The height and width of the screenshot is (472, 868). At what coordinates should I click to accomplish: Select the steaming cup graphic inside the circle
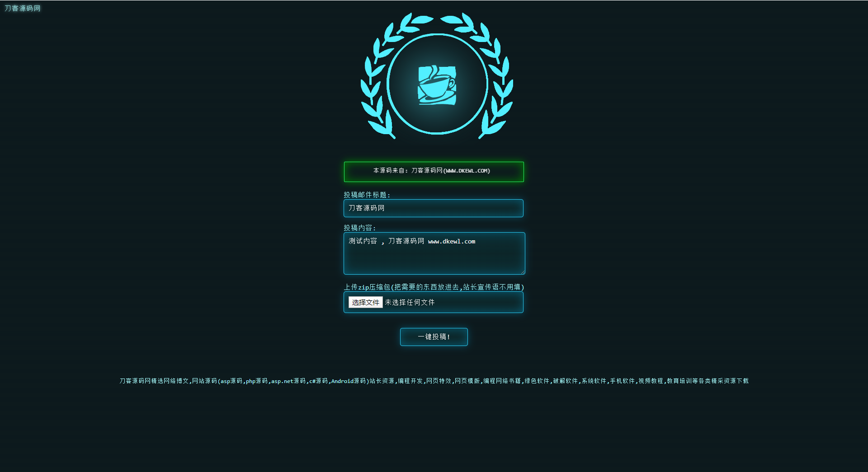(434, 85)
